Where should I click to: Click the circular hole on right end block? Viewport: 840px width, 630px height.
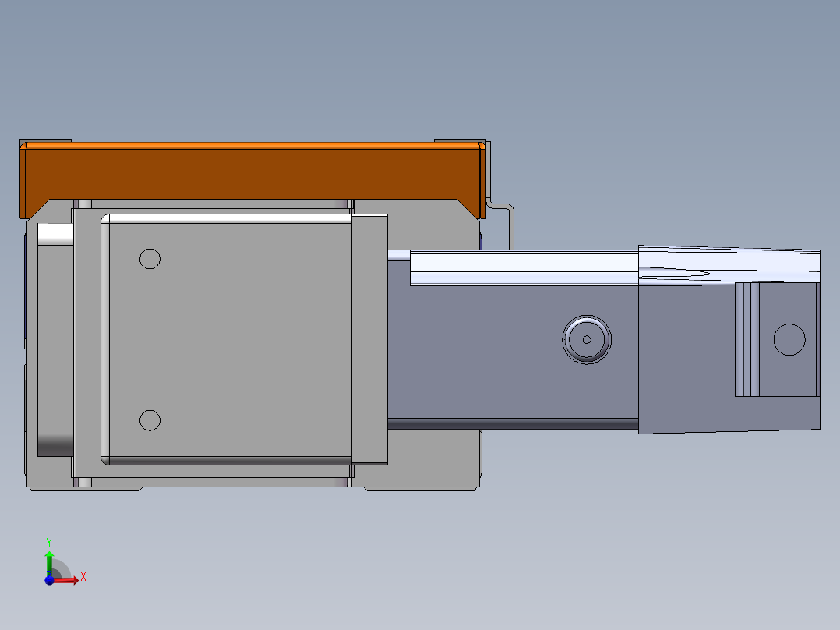[789, 340]
